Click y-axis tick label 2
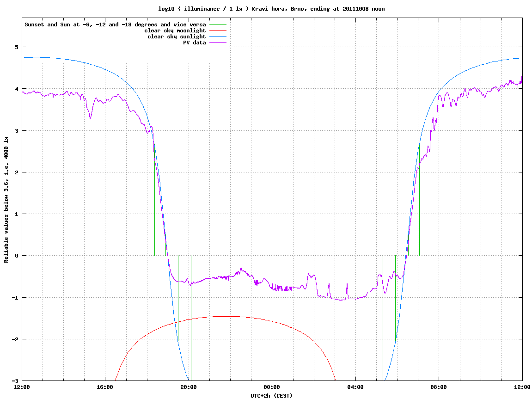532x399 pixels. pyautogui.click(x=17, y=172)
